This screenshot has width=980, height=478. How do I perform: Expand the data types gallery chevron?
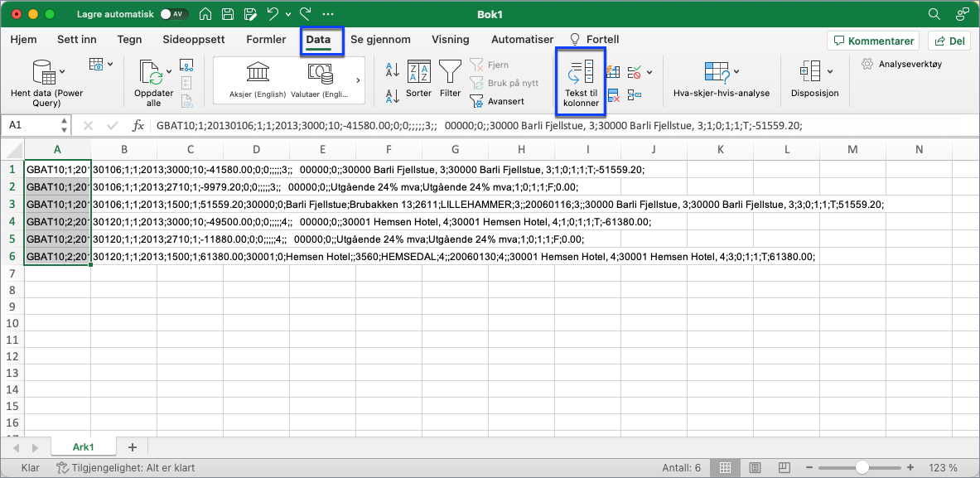point(358,80)
